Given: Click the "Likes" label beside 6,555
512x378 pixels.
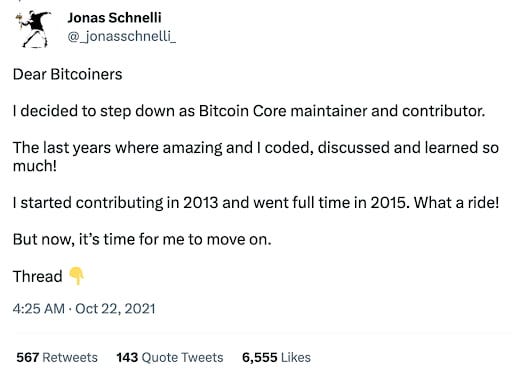Looking at the screenshot, I should click(x=296, y=357).
